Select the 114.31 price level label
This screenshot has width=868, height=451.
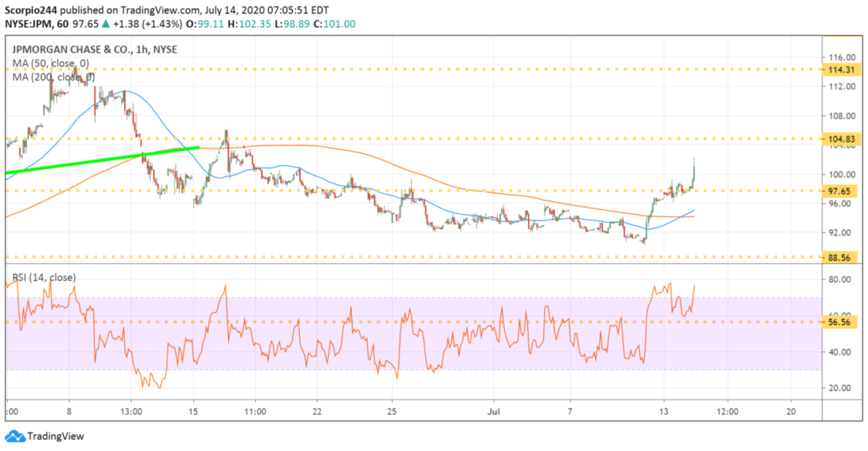point(841,70)
